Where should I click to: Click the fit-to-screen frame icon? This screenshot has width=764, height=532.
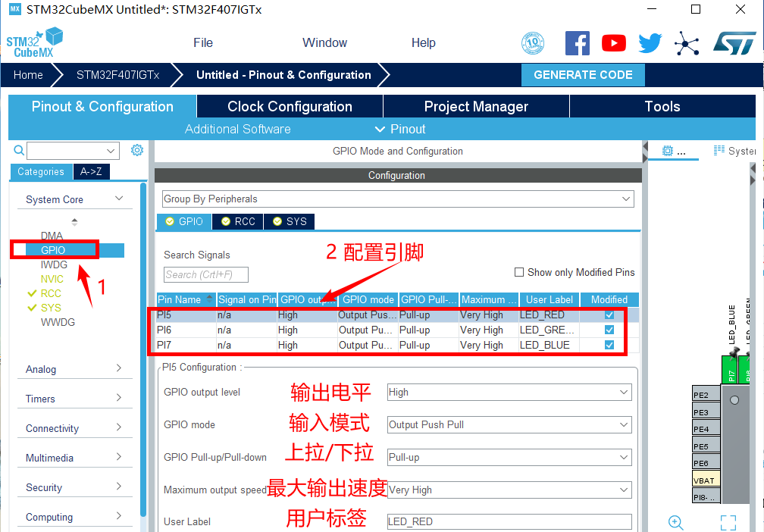click(x=728, y=522)
